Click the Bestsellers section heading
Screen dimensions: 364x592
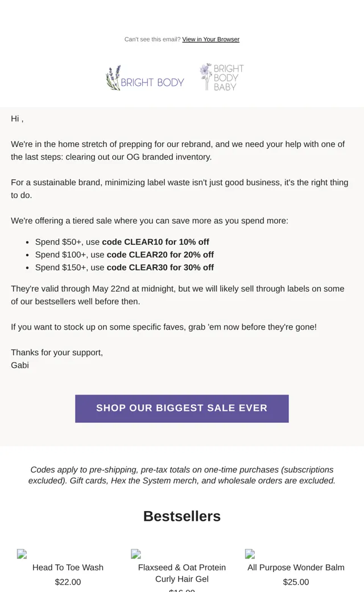(x=182, y=516)
